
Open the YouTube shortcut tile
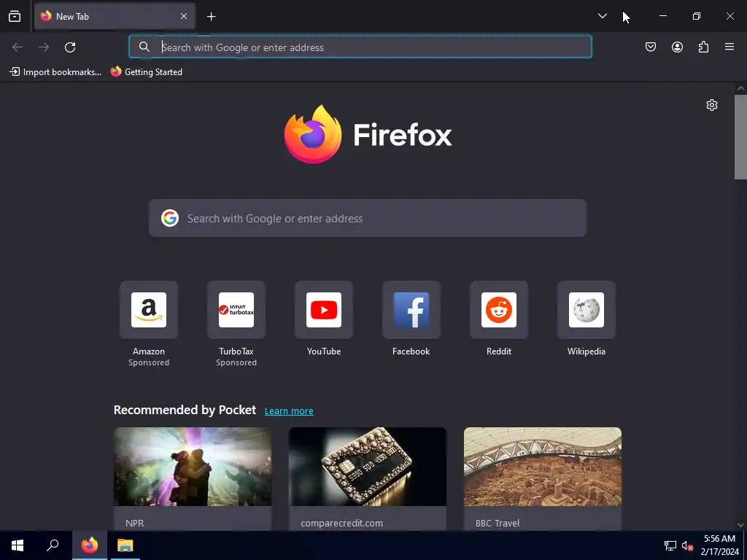point(324,310)
